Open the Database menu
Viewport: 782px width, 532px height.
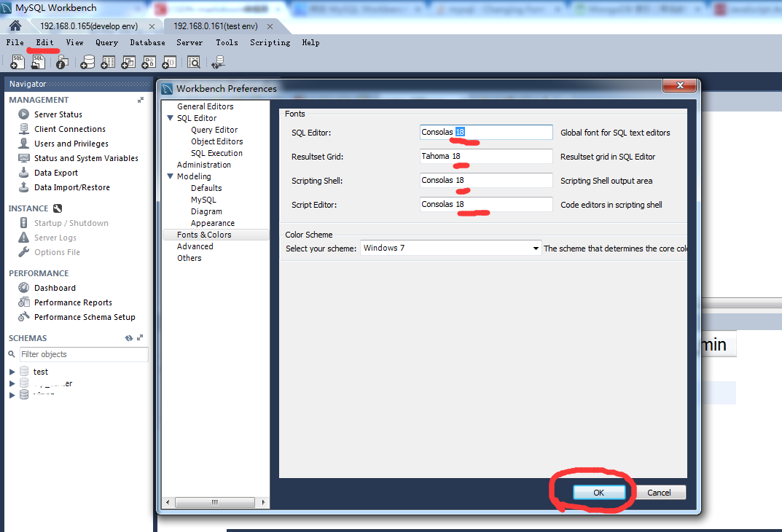tap(148, 42)
